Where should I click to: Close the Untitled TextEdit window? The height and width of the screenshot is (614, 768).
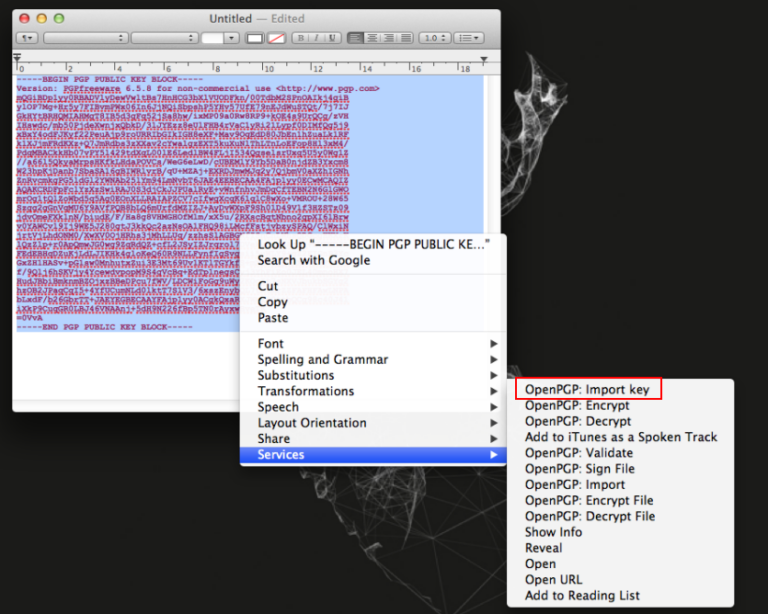click(x=24, y=19)
